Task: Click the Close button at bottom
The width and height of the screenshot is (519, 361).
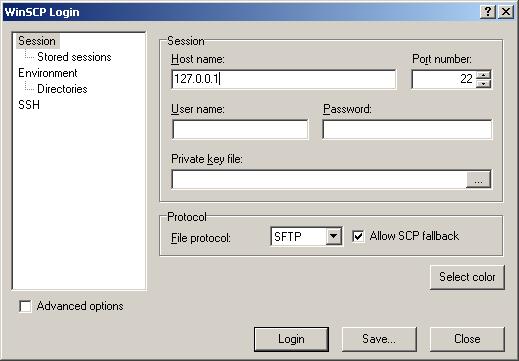Action: tap(467, 339)
